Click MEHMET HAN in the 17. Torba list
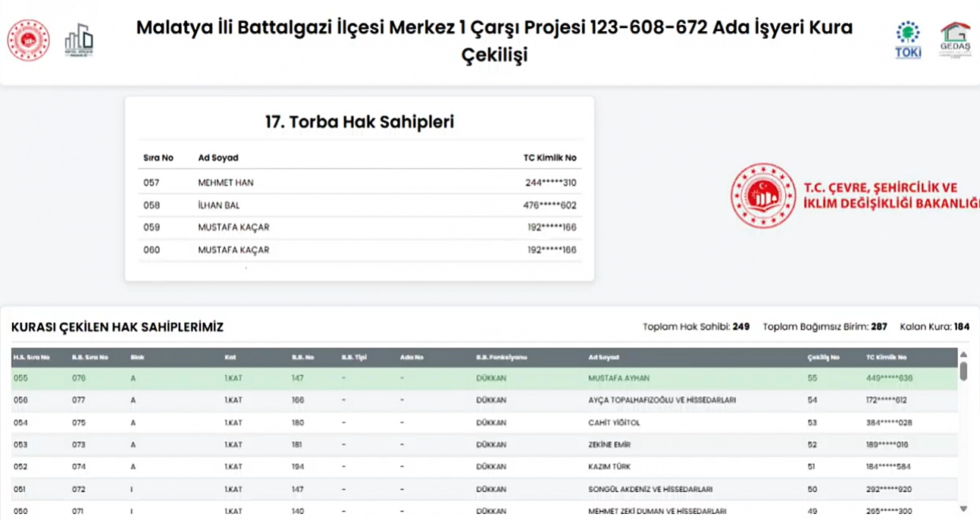Image resolution: width=980 pixels, height=520 pixels. click(x=226, y=183)
